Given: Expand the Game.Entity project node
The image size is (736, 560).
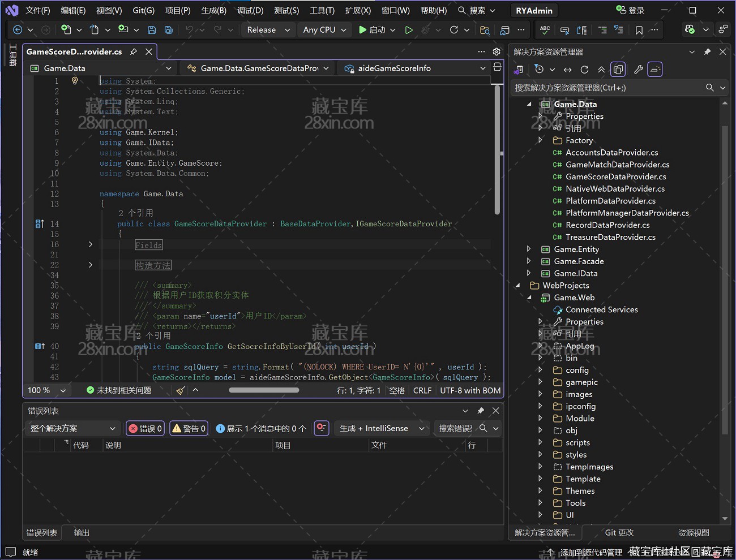Looking at the screenshot, I should pos(529,249).
